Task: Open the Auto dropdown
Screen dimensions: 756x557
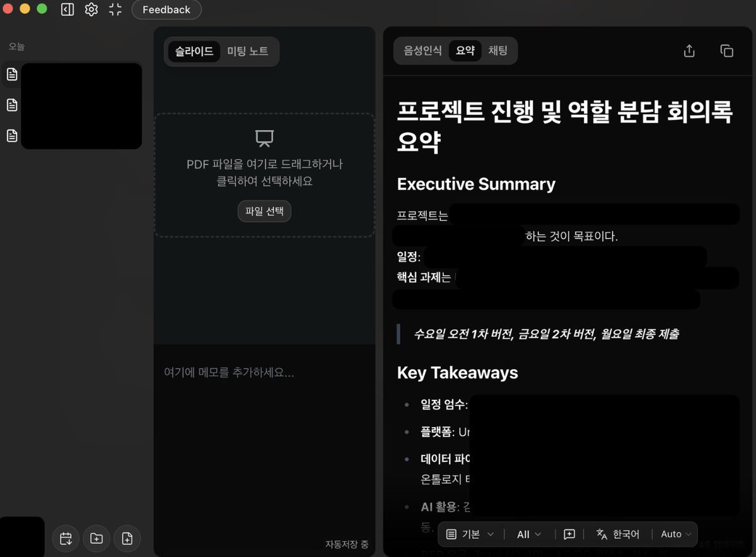Action: (676, 534)
